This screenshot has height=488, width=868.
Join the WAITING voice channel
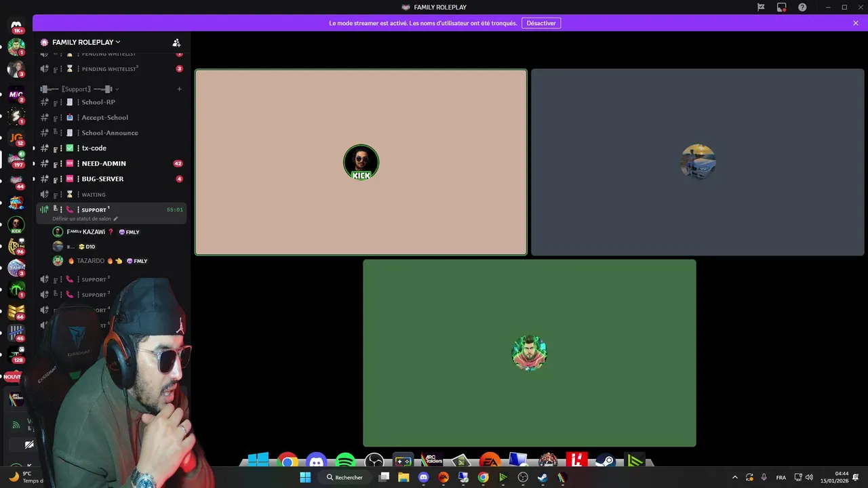[111, 195]
